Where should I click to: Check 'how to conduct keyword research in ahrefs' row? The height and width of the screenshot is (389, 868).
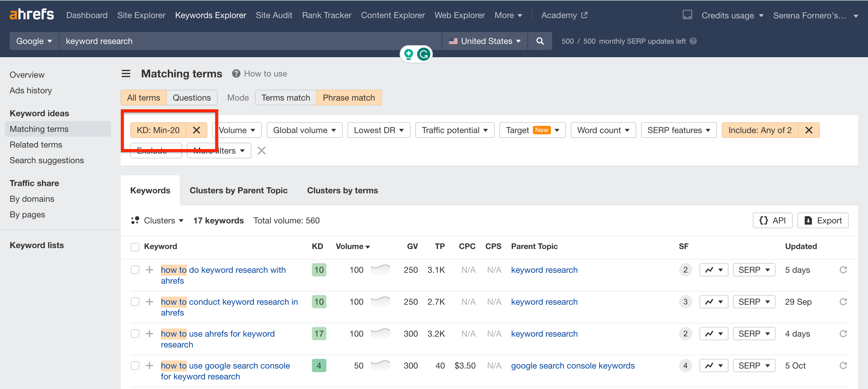pos(135,301)
